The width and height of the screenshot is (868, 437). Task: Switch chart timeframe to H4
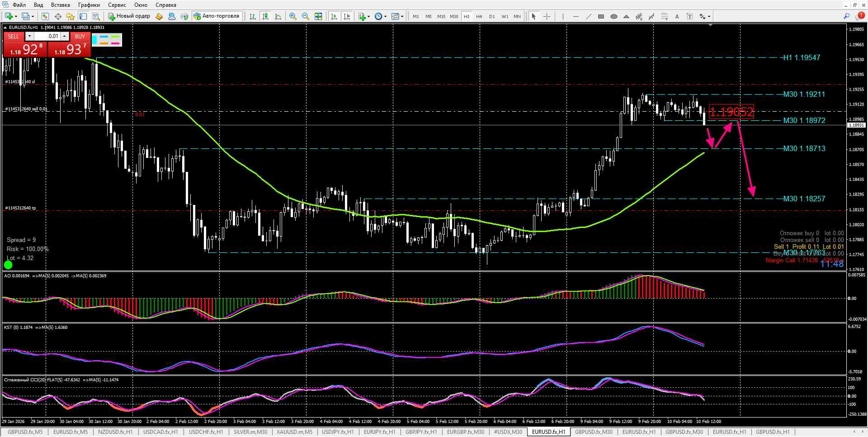[x=479, y=16]
